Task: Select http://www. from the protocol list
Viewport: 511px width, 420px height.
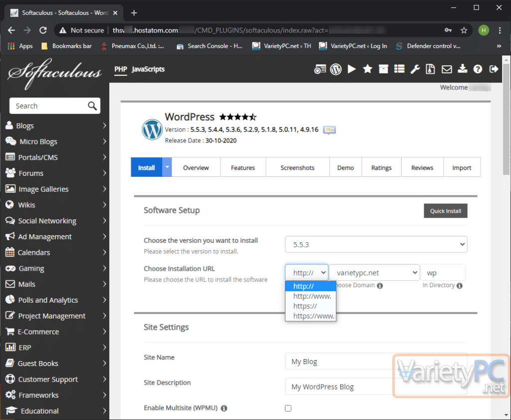Action: [310, 296]
